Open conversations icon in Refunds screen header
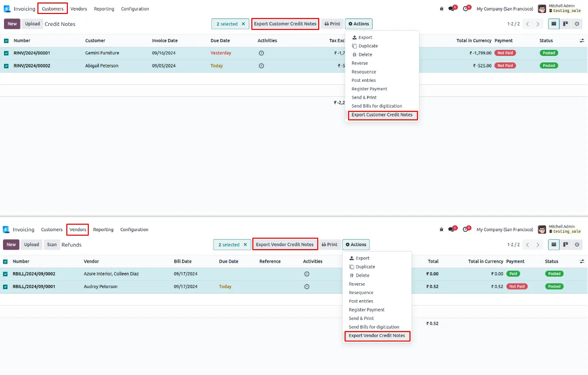 coord(452,229)
